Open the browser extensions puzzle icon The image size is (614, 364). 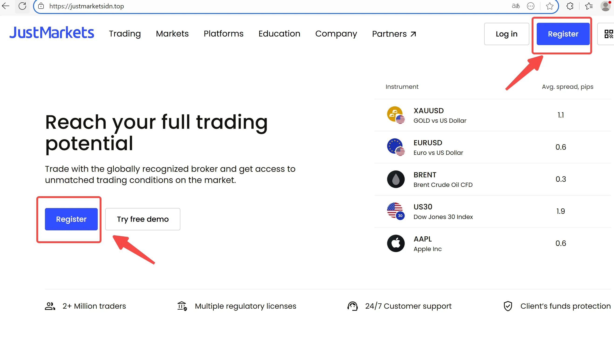click(x=570, y=6)
